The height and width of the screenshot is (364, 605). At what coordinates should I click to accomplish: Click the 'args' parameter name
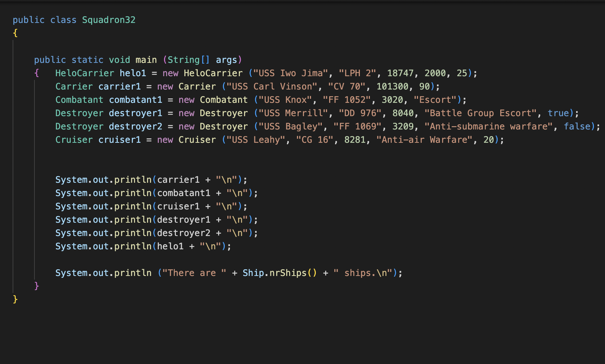[x=227, y=60]
